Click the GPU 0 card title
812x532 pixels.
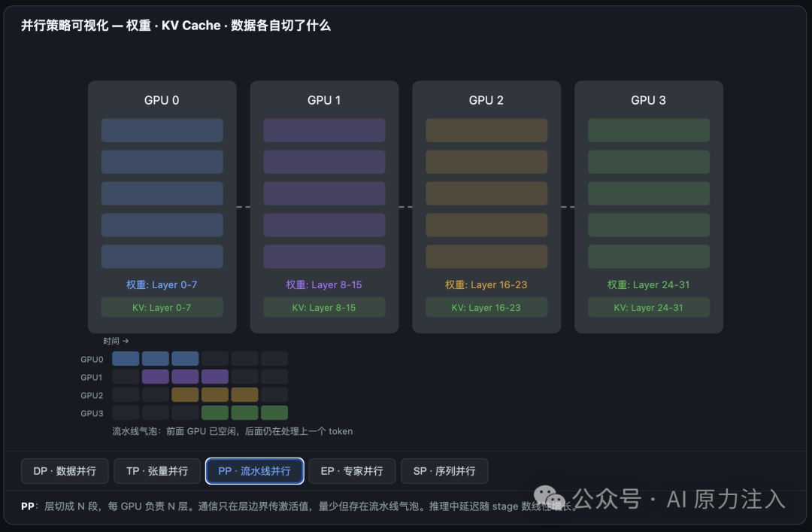pyautogui.click(x=162, y=100)
